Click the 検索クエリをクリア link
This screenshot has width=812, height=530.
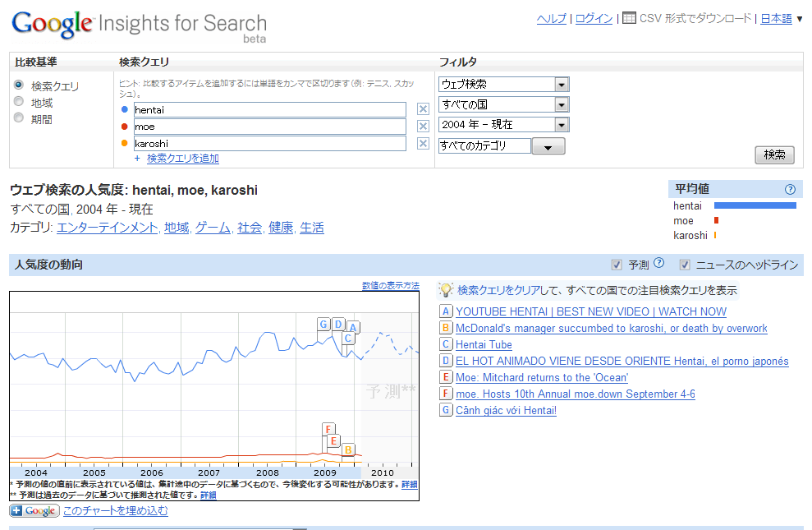pos(498,290)
